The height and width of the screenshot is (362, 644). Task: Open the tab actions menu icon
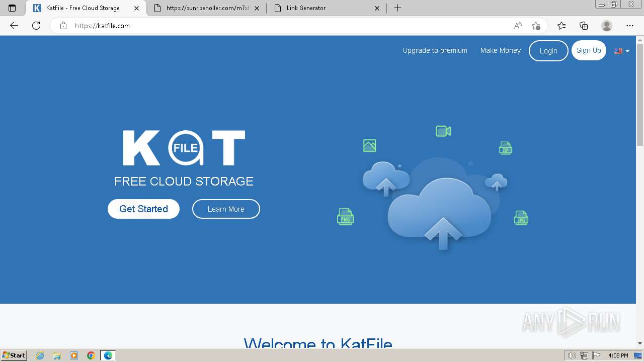[12, 8]
